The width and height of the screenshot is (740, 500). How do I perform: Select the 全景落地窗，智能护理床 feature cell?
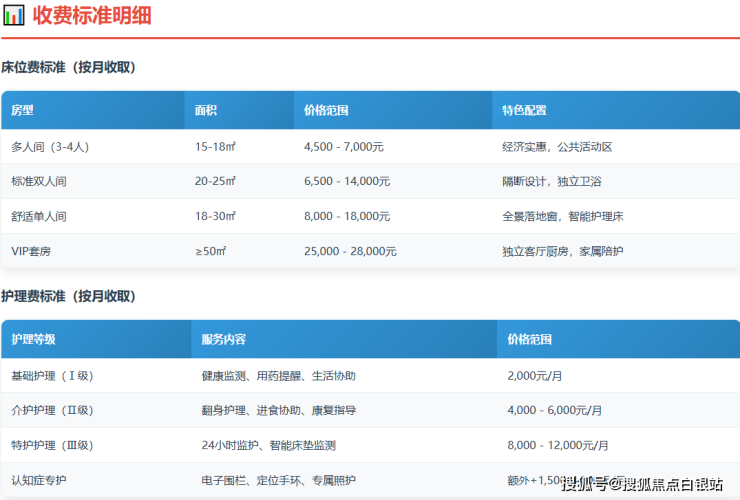[562, 216]
